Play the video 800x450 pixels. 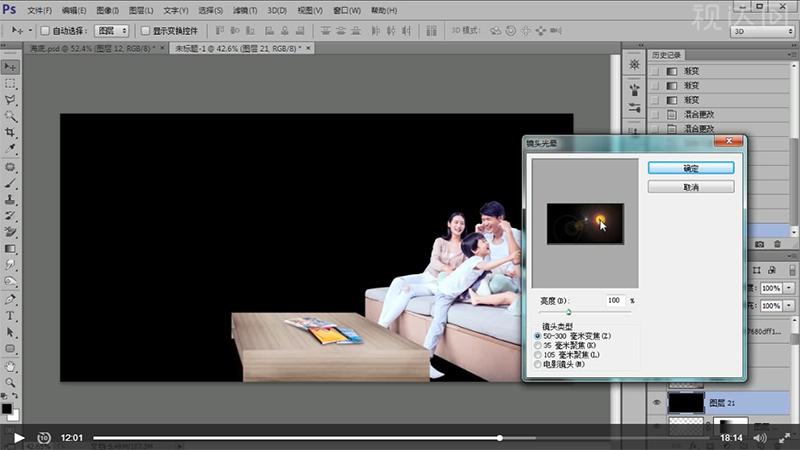click(19, 438)
